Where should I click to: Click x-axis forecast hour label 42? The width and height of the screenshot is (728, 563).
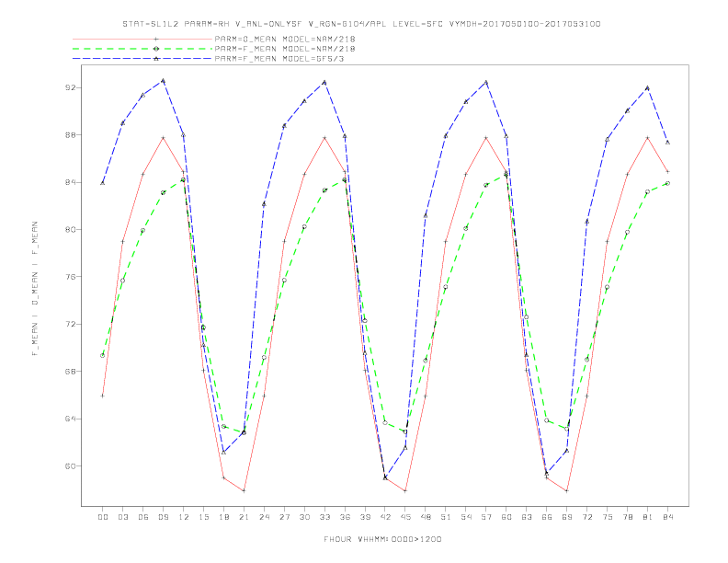pos(385,517)
